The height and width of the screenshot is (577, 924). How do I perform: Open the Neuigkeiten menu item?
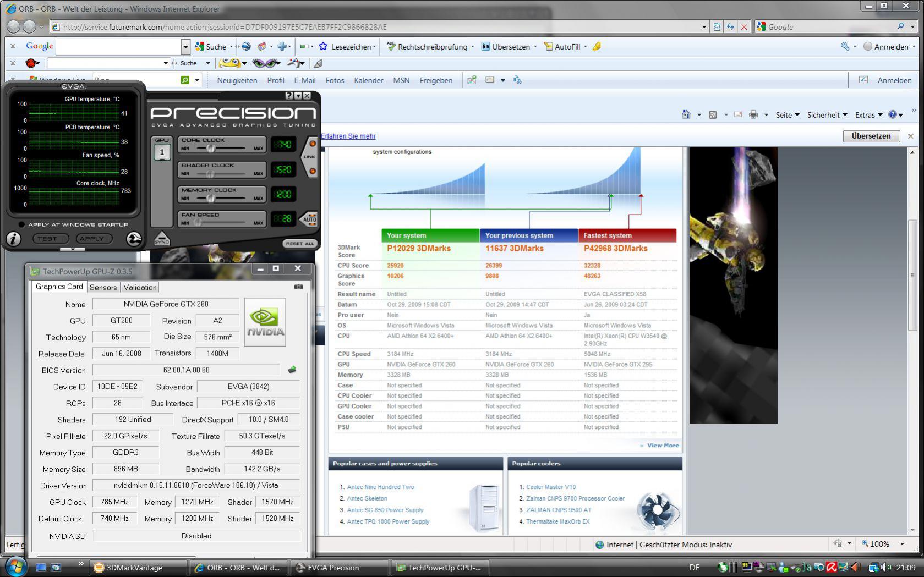click(x=237, y=80)
